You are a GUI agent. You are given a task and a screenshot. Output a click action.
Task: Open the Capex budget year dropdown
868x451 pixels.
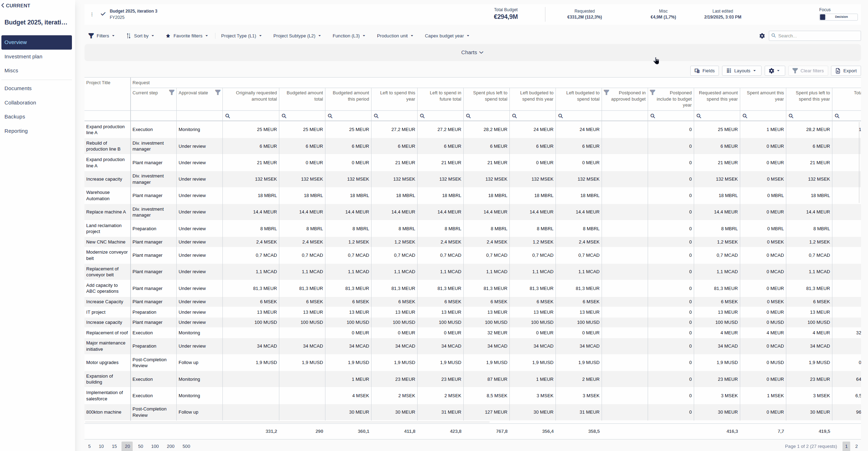(x=447, y=36)
